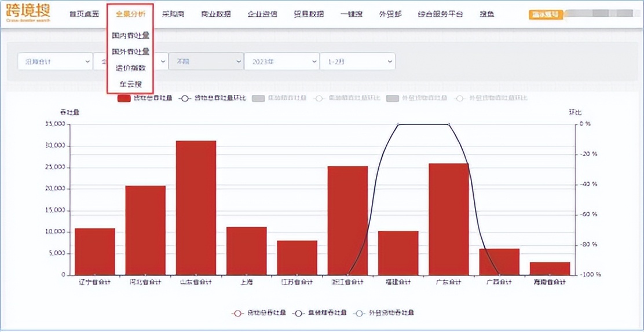Toggle greyed 外贸货物吞吐量环比 line series in legend

pos(492,98)
